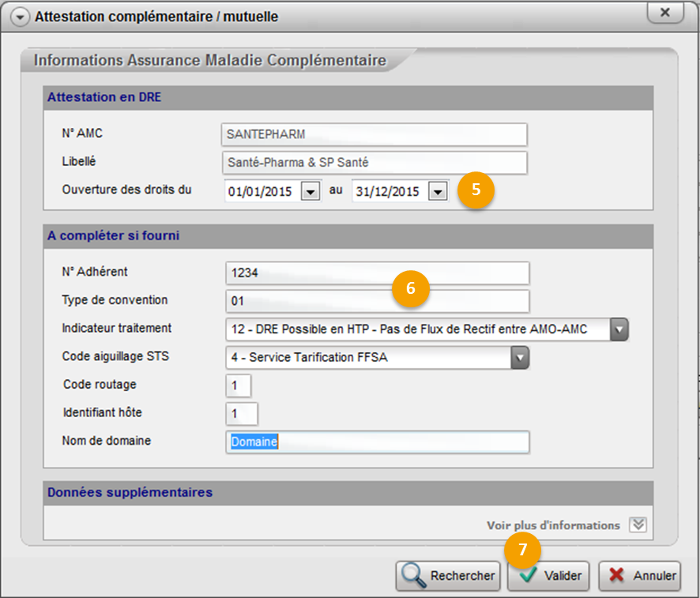This screenshot has width=700, height=598.
Task: Click the Rechercher search button
Action: coord(448,576)
